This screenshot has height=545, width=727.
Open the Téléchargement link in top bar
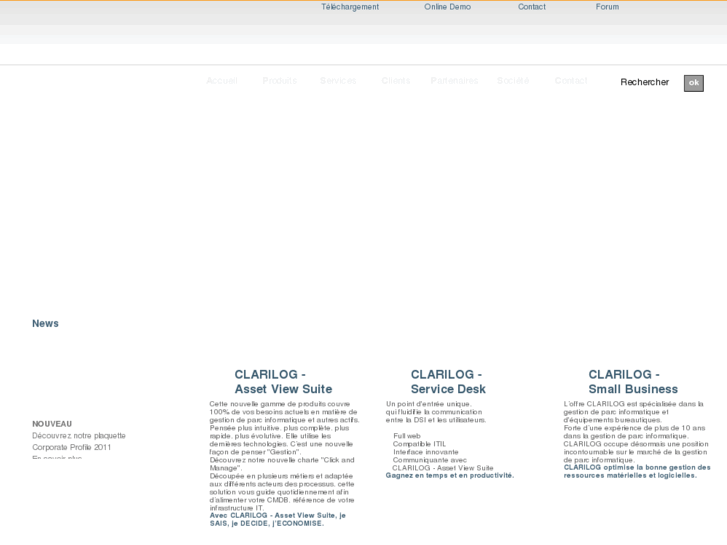pyautogui.click(x=350, y=7)
